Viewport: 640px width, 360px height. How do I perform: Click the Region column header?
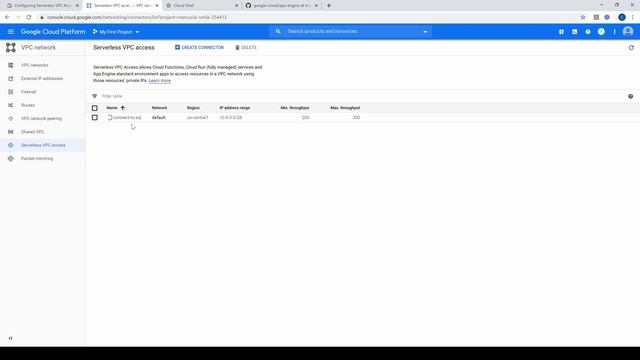click(x=193, y=108)
